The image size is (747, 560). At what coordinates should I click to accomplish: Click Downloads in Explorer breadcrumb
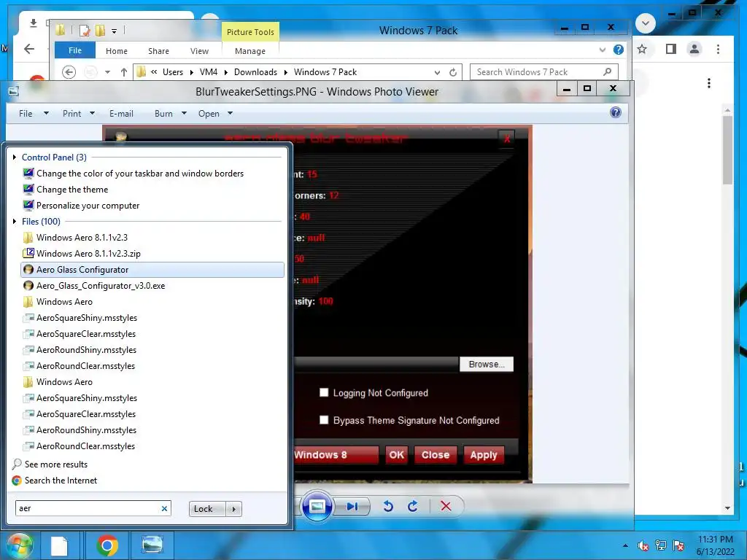(x=255, y=72)
